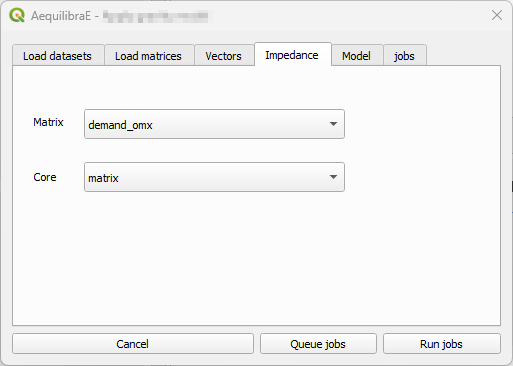Switch to the Load datasets tab
513x366 pixels.
pos(58,56)
